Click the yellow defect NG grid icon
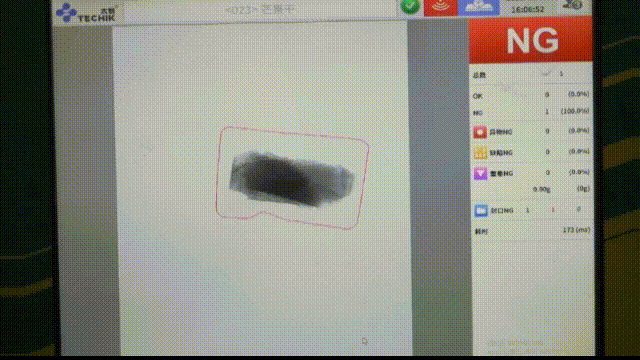 click(x=480, y=153)
